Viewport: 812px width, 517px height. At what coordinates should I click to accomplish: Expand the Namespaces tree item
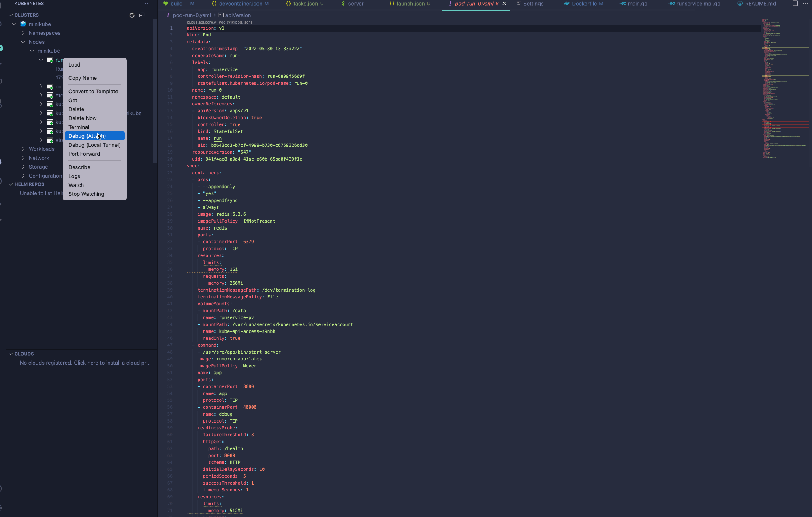23,33
